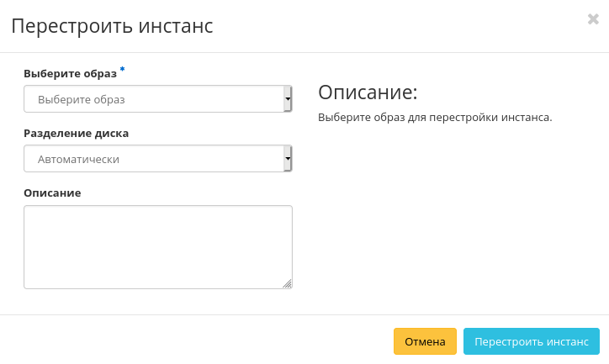The height and width of the screenshot is (364, 609).
Task: Click the 'Разделение диска' field label
Action: click(76, 133)
